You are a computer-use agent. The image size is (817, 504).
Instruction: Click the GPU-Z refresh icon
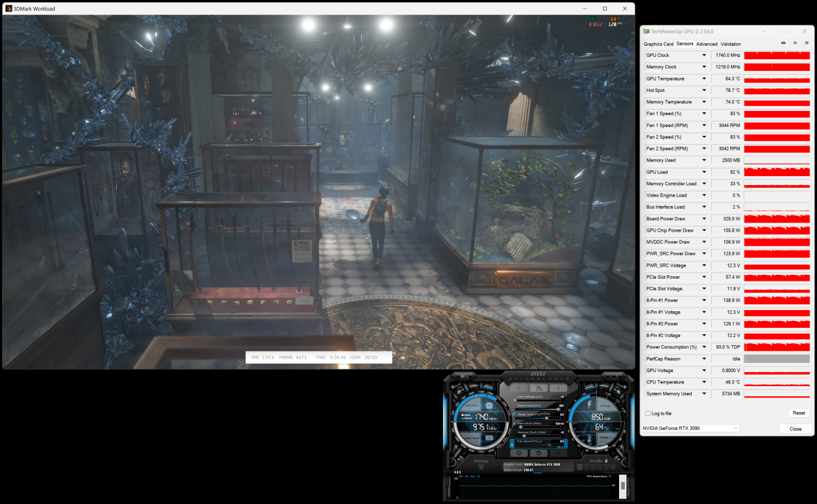tap(795, 43)
